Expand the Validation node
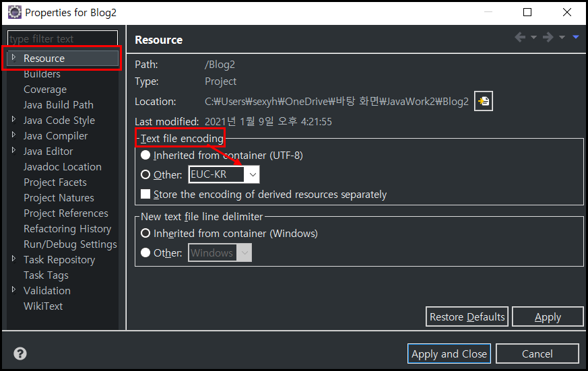588x371 pixels. pos(14,290)
